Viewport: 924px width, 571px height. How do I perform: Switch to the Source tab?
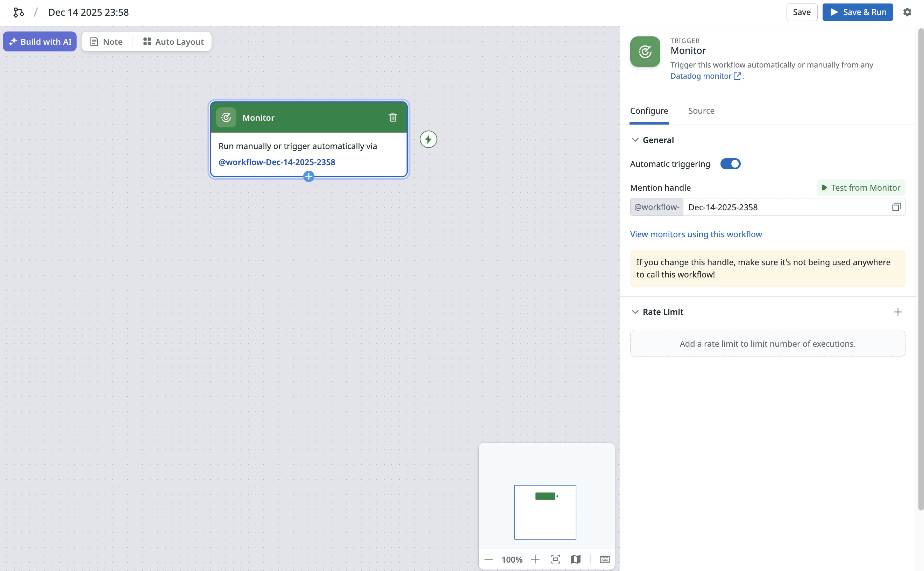pos(701,111)
